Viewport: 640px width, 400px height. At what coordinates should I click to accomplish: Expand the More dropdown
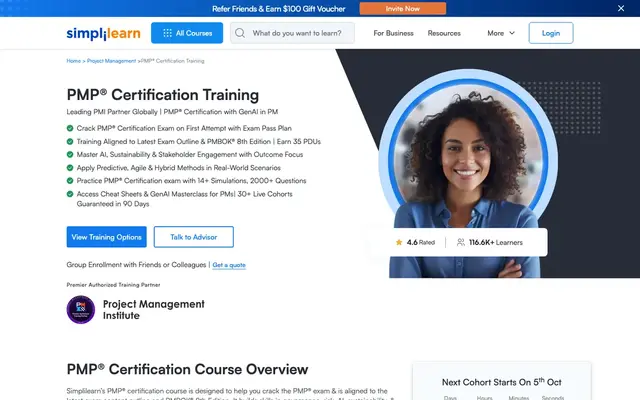[x=501, y=33]
